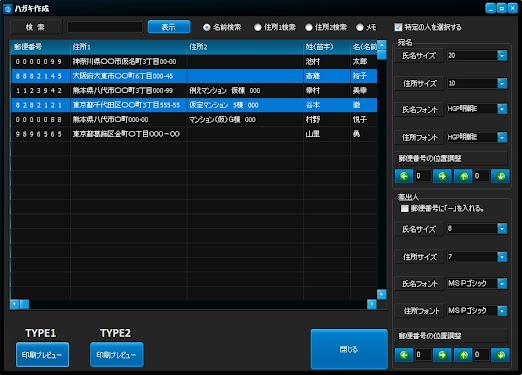The height and width of the screenshot is (375, 522).
Task: Click the left arrow in 差出人 postal code adjustment
Action: [404, 355]
